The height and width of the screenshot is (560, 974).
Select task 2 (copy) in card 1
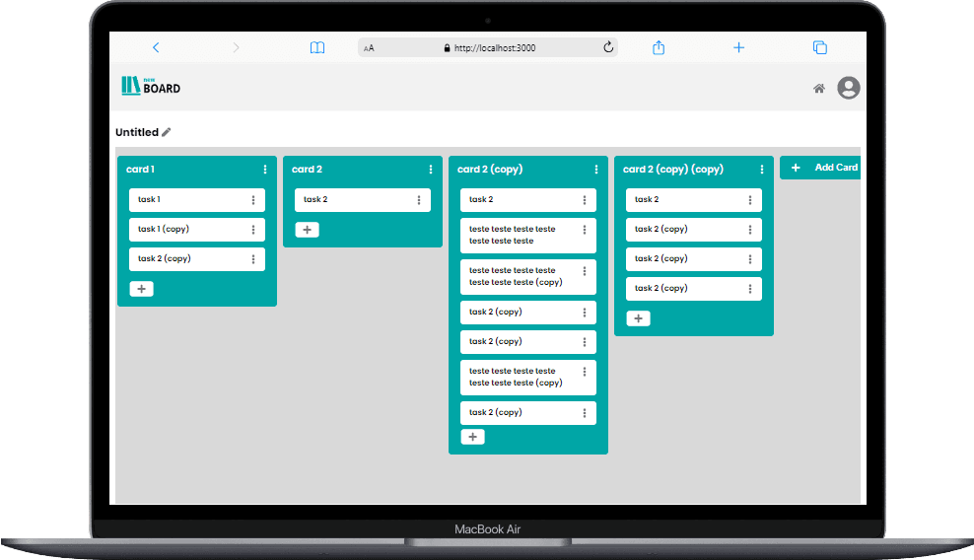tap(197, 259)
